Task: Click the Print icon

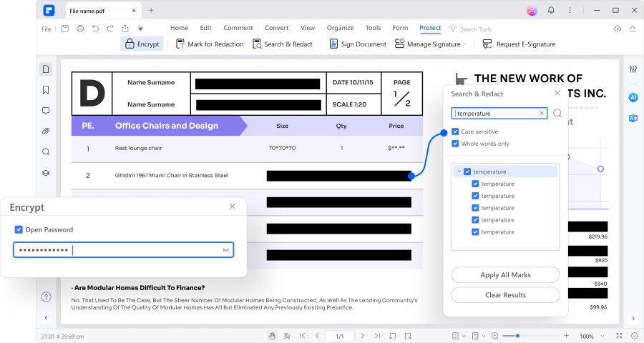Action: 80,29
